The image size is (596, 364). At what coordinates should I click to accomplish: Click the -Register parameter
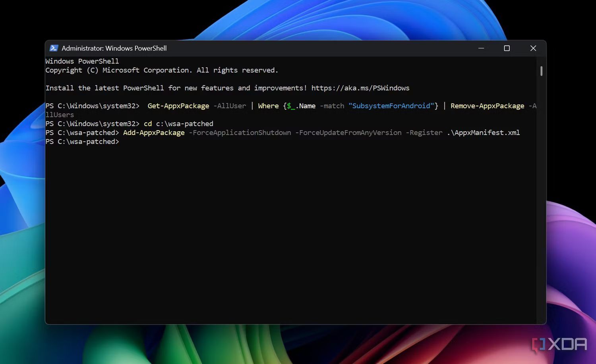tap(424, 133)
